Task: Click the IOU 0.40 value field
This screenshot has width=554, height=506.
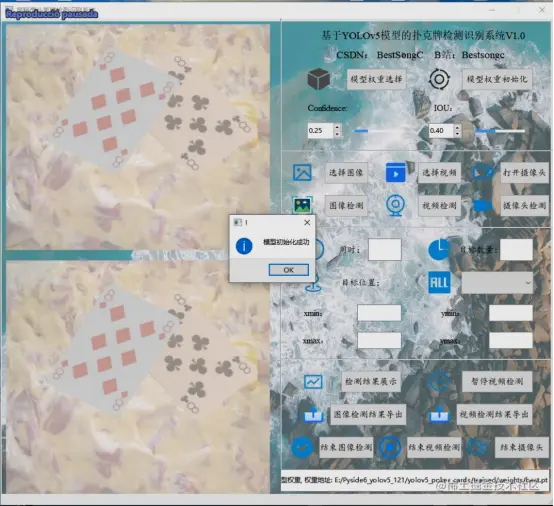Action: point(441,131)
